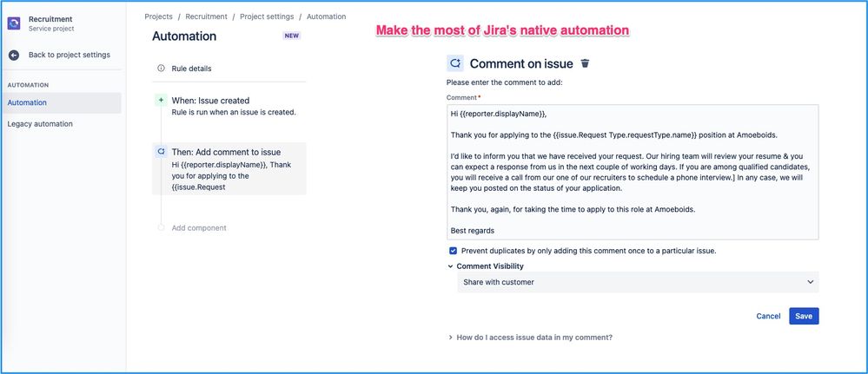Viewport: 868px width, 374px height.
Task: Click the green plus trigger icon
Action: point(161,100)
